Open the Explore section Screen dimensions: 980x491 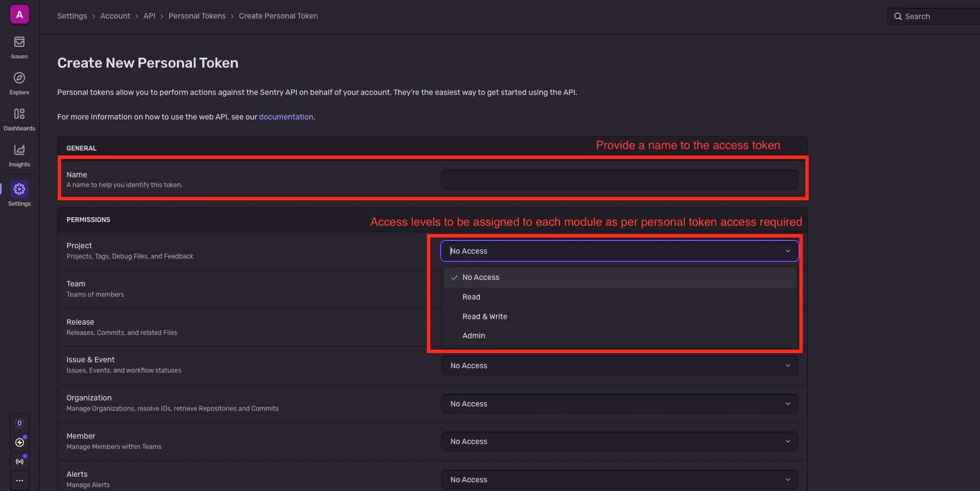click(19, 83)
